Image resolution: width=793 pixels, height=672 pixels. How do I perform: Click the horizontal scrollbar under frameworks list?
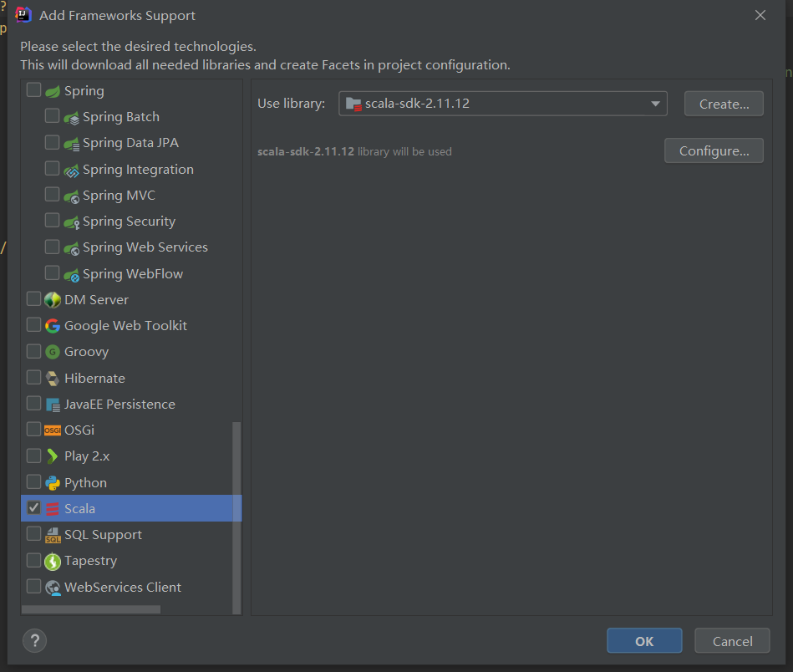point(91,609)
